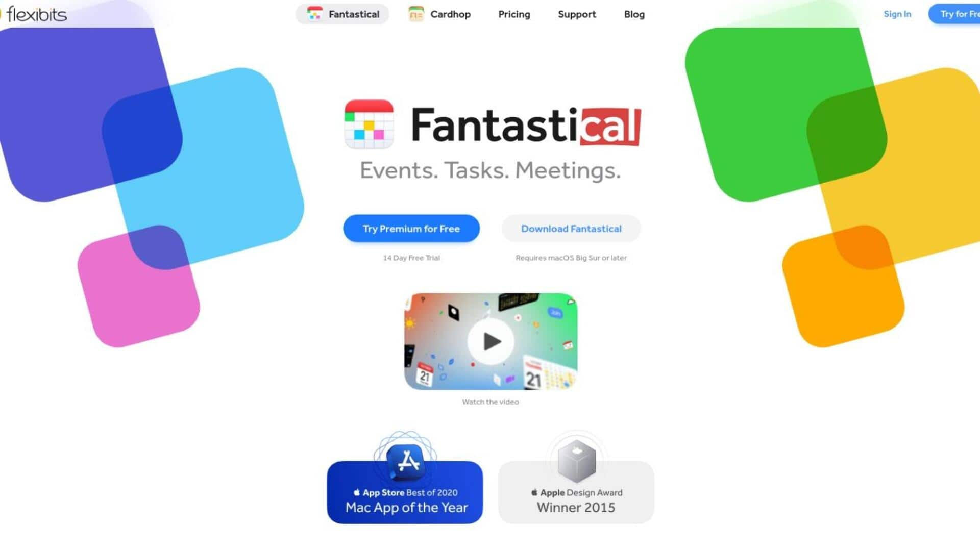Click Download Fantastical button
The image size is (980, 551).
(572, 229)
